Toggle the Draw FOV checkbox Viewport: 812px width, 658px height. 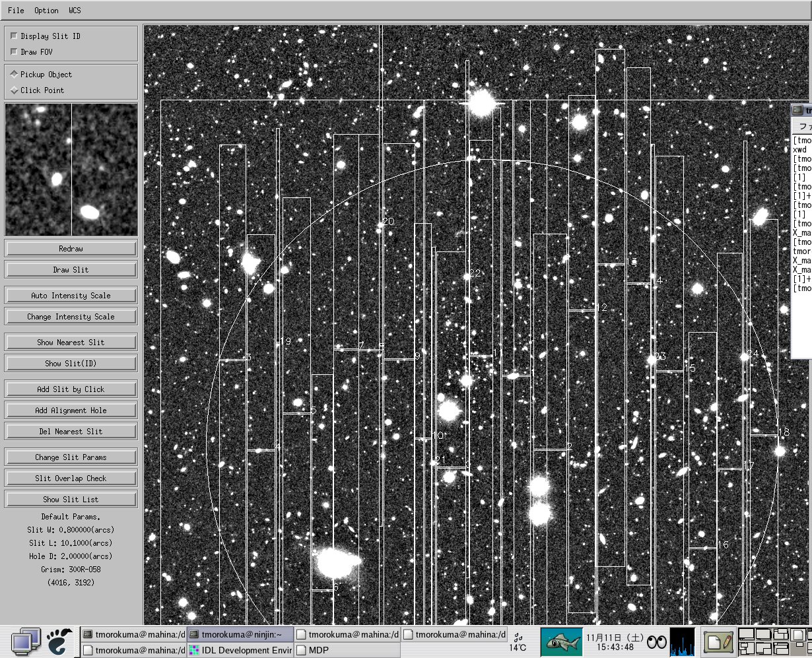coord(15,52)
